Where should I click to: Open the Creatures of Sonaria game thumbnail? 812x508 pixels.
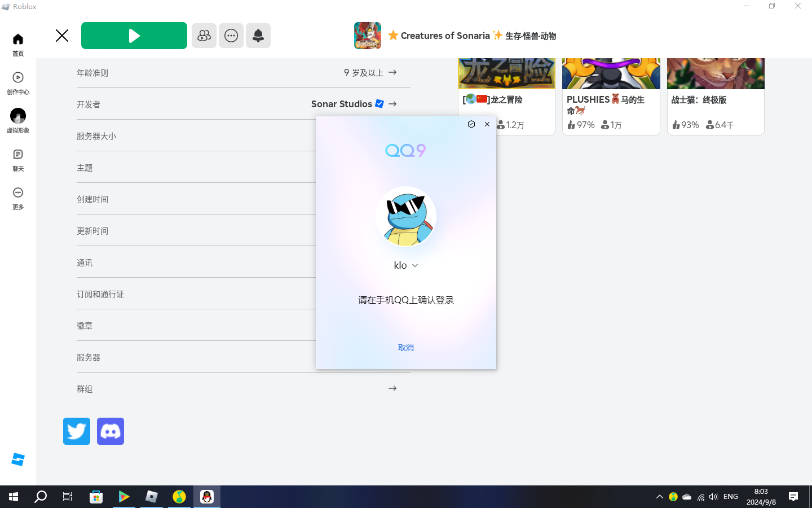(368, 36)
